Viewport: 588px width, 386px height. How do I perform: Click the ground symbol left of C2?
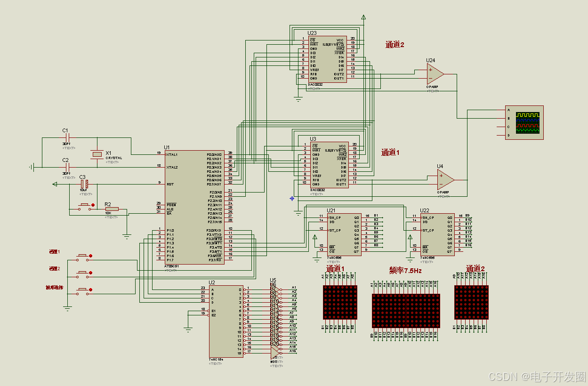[x=32, y=167]
